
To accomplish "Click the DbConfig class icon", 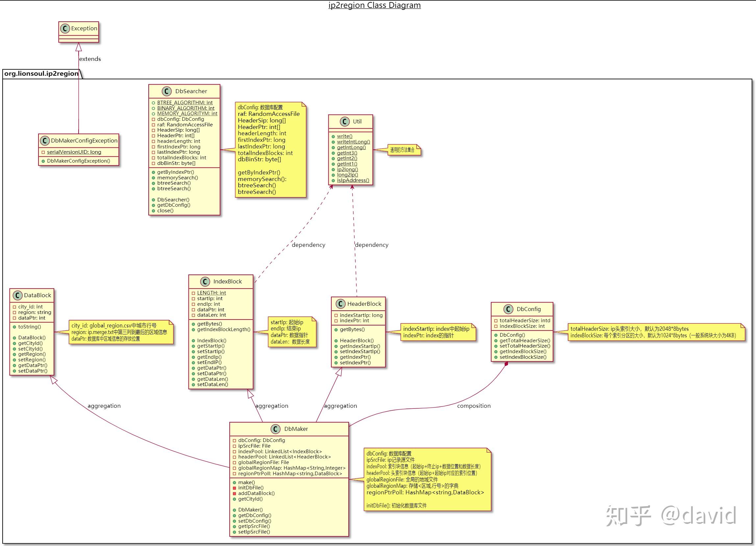I will point(508,309).
